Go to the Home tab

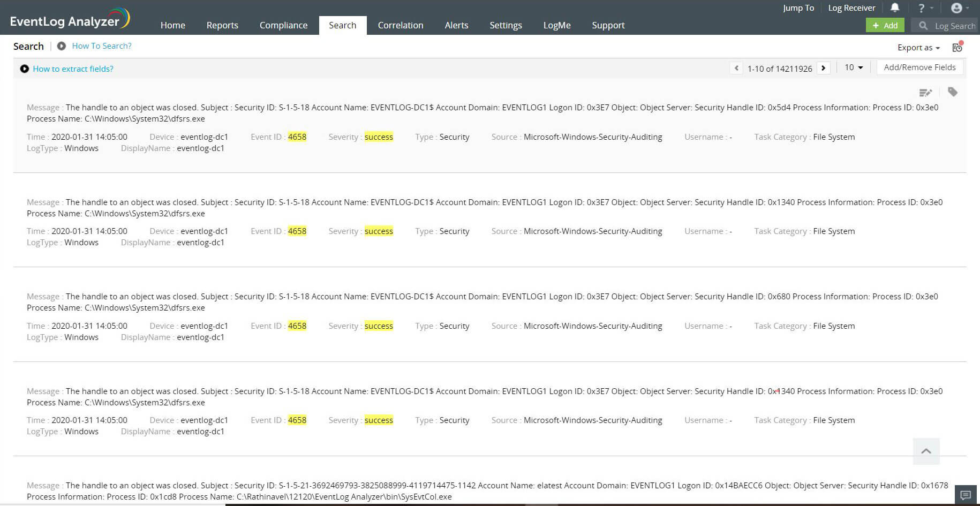tap(173, 25)
